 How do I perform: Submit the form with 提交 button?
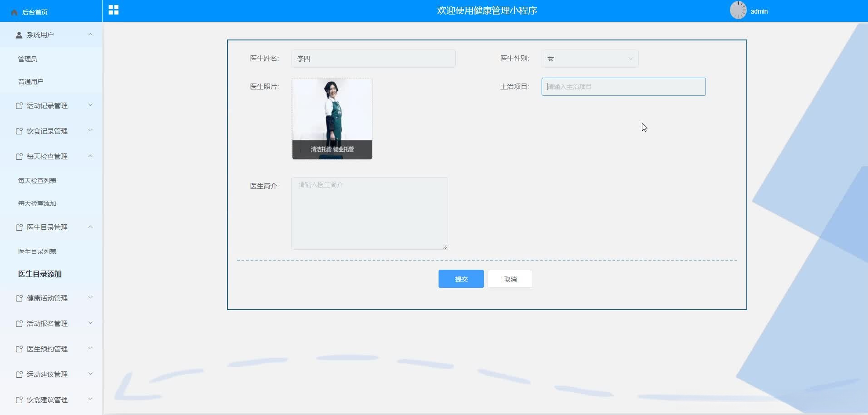[461, 278]
